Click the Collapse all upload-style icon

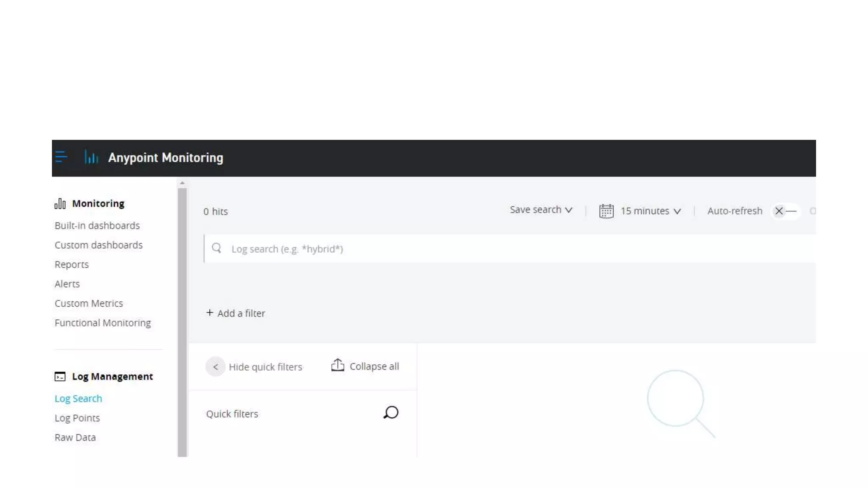point(337,365)
